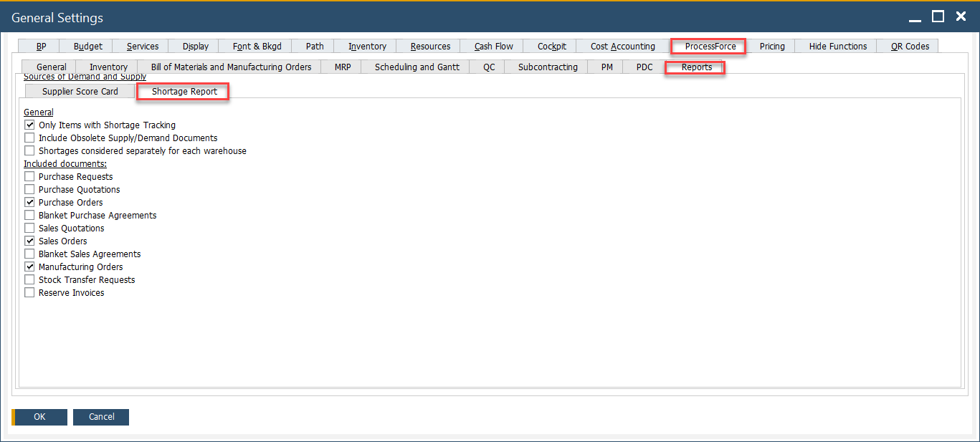The height and width of the screenshot is (442, 980).
Task: Enable Stock Transfer Requests option
Action: tap(29, 280)
